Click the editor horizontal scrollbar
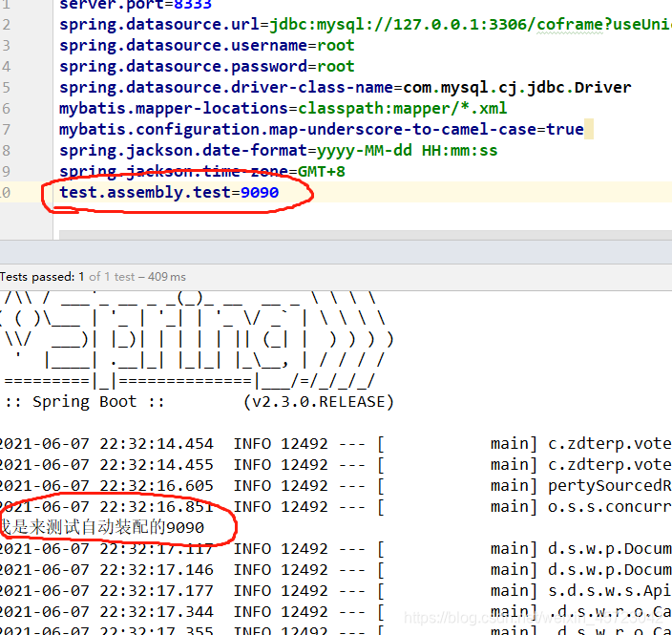The height and width of the screenshot is (635, 672). 366,235
